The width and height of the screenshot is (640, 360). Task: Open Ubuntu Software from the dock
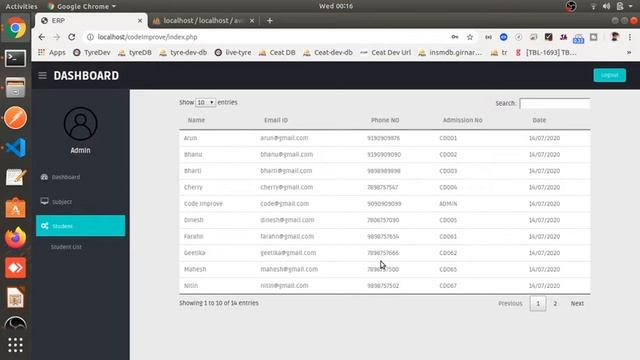[16, 208]
